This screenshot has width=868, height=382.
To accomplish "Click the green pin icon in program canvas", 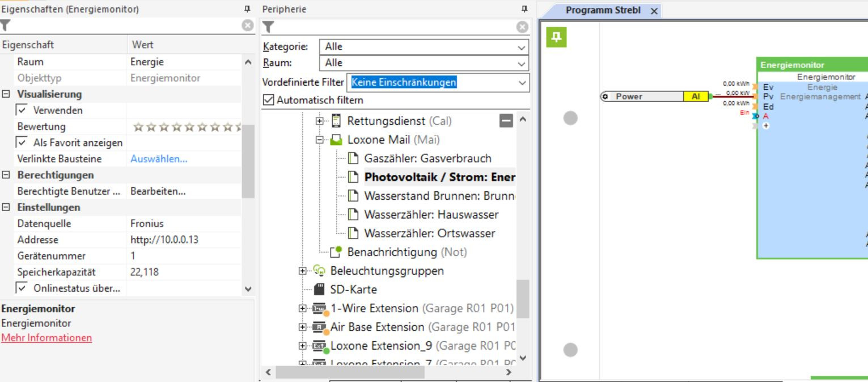I will pos(556,37).
